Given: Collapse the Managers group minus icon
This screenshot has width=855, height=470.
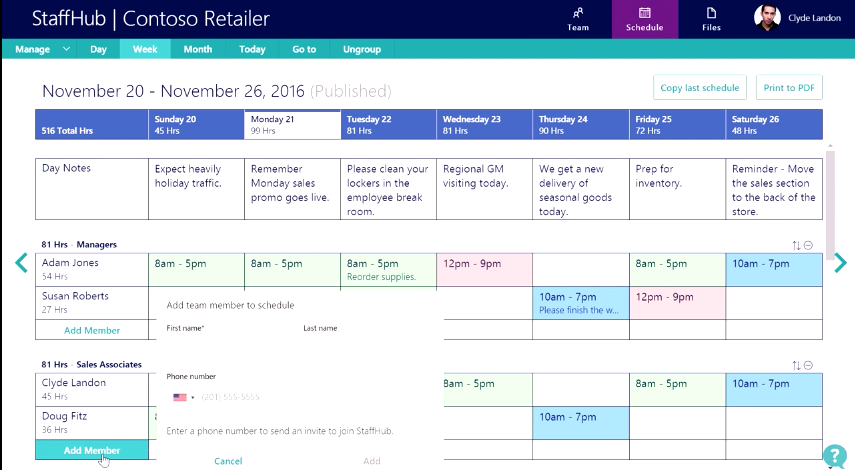Looking at the screenshot, I should click(809, 245).
